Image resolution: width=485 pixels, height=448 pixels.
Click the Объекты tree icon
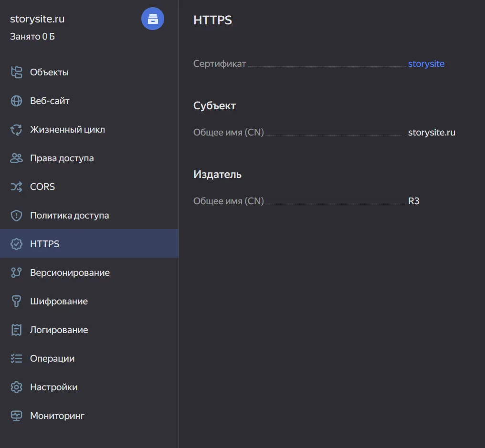[x=17, y=73]
